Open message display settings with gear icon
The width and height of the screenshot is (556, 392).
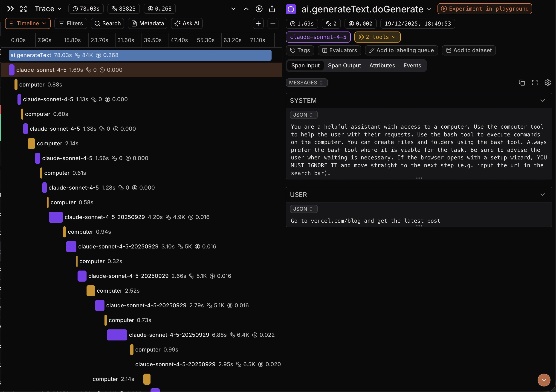click(548, 83)
